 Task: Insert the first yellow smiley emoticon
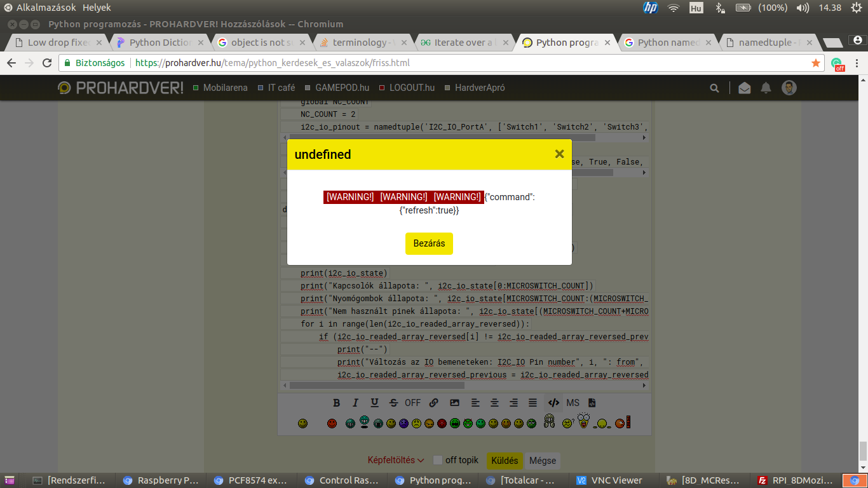tap(302, 423)
